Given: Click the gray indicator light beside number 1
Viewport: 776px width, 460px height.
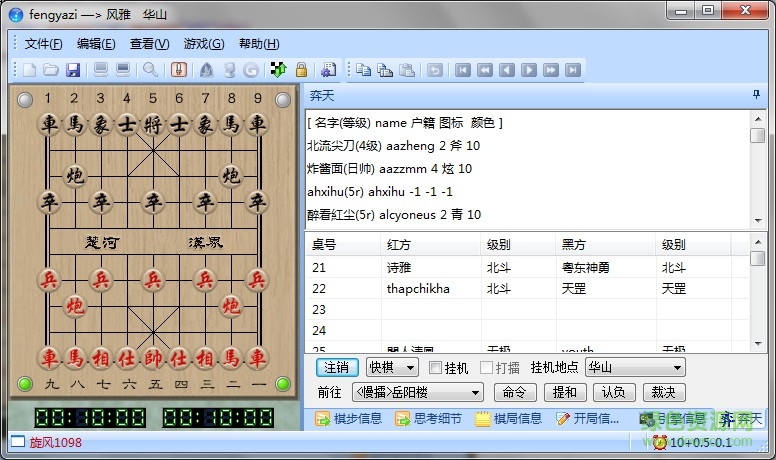Looking at the screenshot, I should coord(25,100).
